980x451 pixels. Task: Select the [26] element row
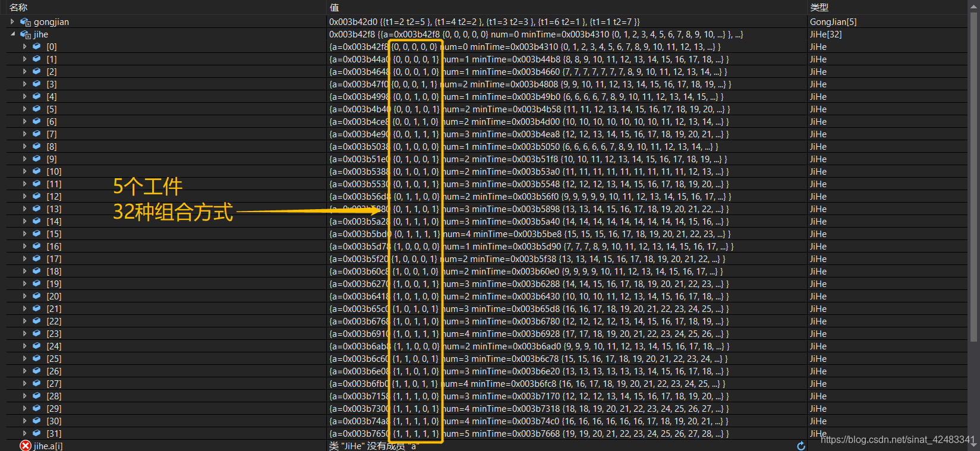coord(487,371)
